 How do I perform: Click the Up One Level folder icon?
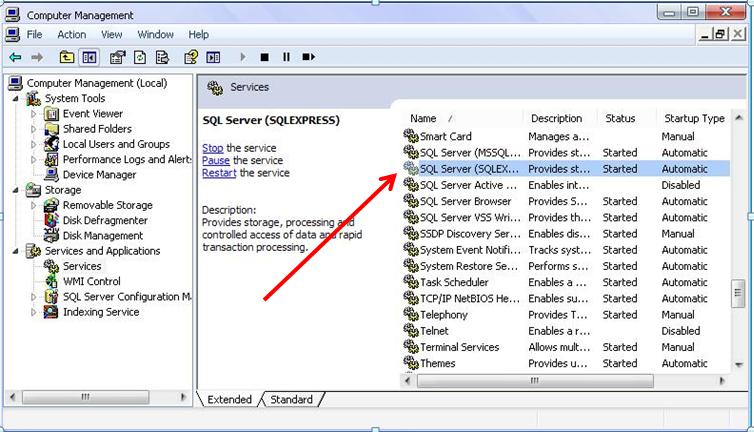click(x=67, y=58)
